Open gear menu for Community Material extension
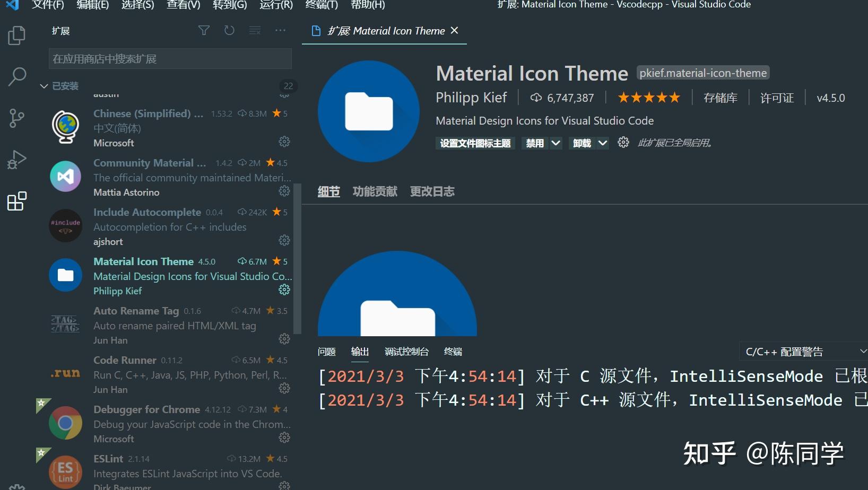 284,191
